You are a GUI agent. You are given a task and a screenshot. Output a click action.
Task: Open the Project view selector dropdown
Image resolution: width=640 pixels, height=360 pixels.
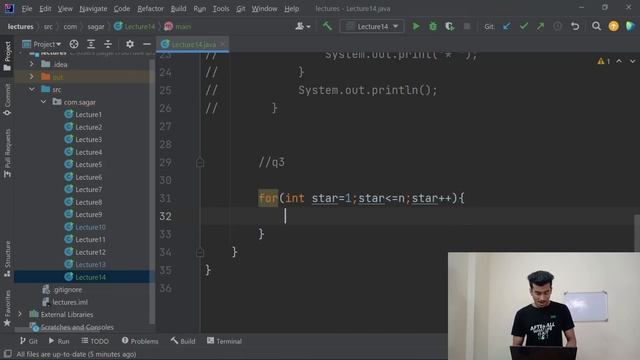(42, 44)
